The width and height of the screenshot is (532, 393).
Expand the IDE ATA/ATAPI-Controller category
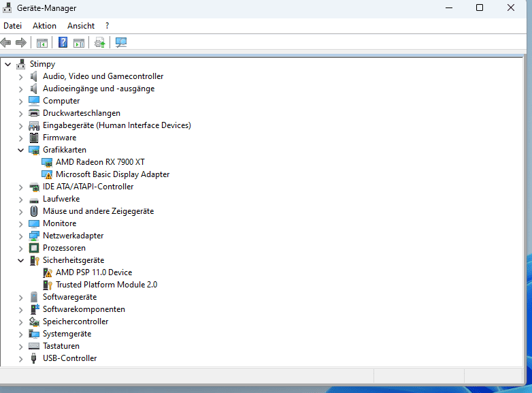20,187
